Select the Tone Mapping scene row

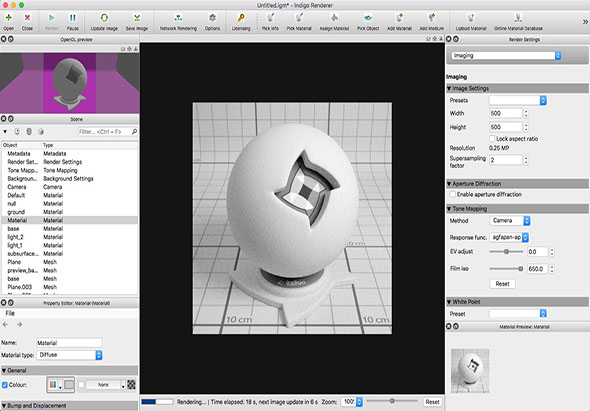click(70, 170)
